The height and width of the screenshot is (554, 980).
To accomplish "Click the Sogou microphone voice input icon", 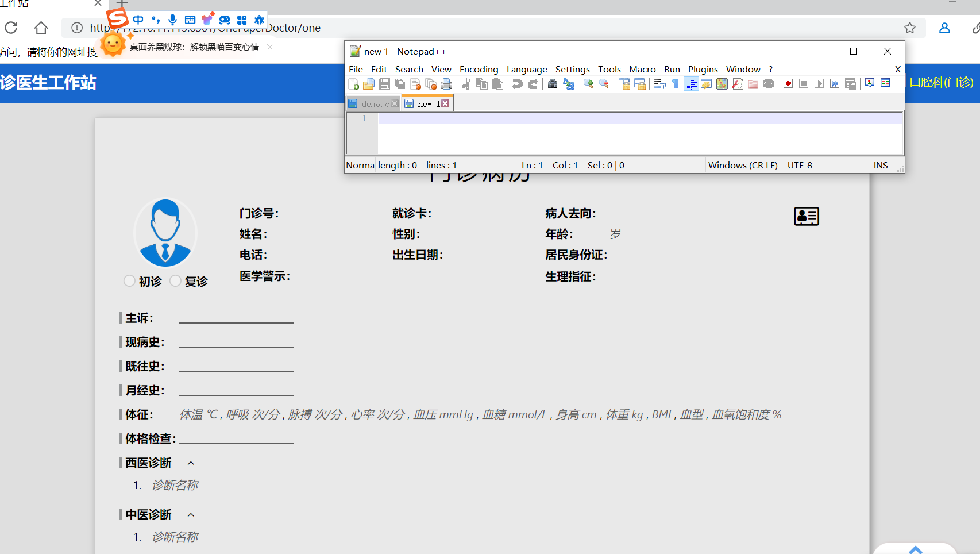I will 172,20.
